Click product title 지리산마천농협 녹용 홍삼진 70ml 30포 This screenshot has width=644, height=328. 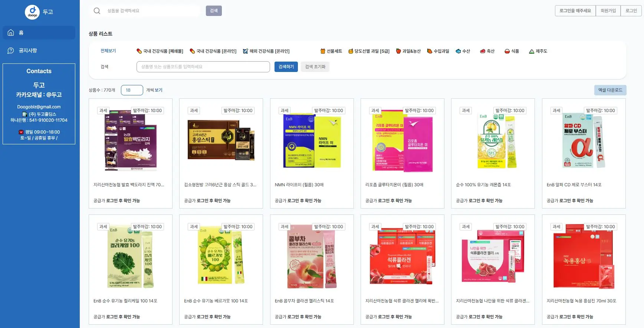pyautogui.click(x=581, y=301)
